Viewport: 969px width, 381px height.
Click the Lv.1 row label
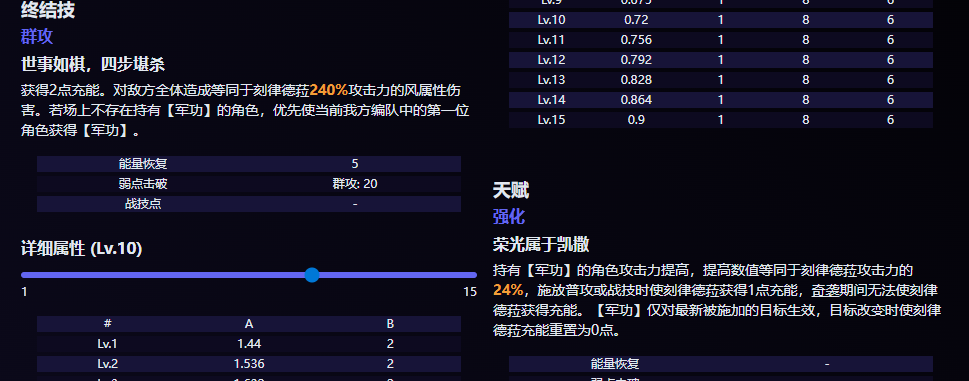pyautogui.click(x=108, y=344)
